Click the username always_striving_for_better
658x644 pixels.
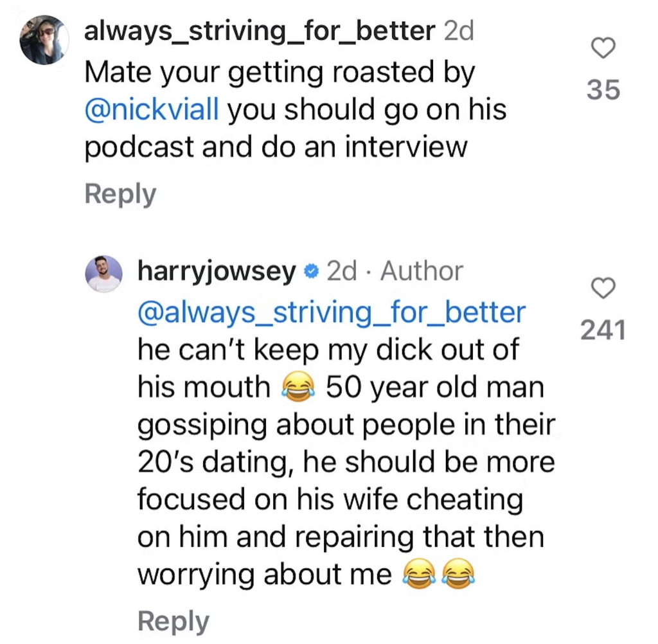258,30
